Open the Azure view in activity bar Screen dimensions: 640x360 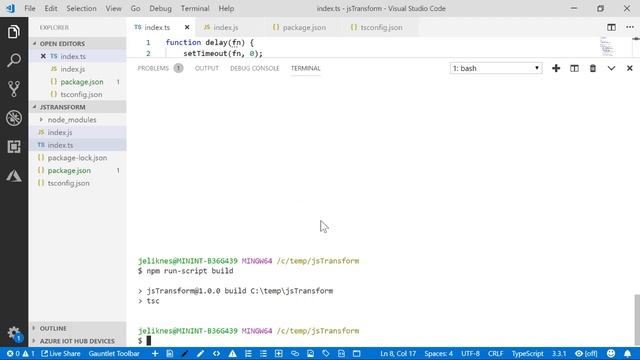[x=13, y=176]
